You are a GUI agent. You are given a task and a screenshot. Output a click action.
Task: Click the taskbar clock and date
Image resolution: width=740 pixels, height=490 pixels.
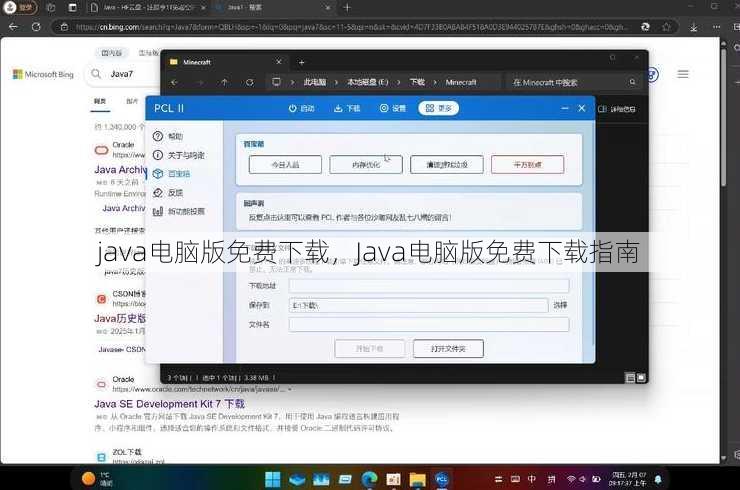coord(628,479)
